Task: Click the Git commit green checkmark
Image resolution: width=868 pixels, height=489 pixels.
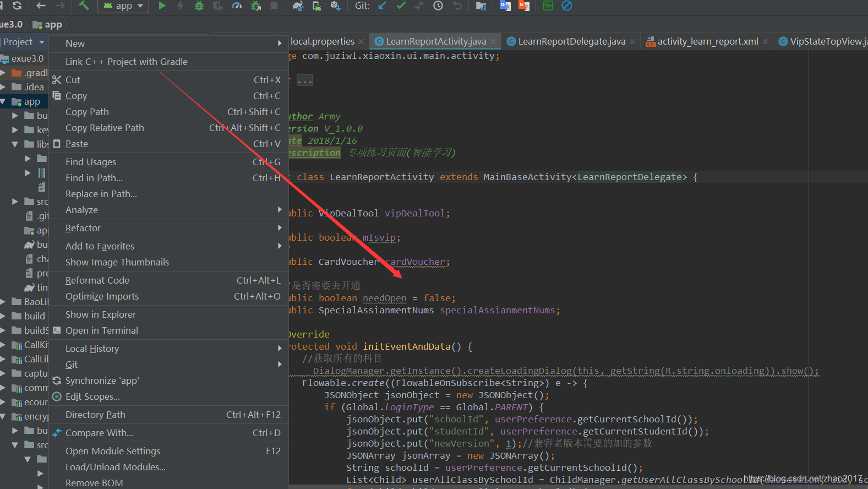Action: 401,6
